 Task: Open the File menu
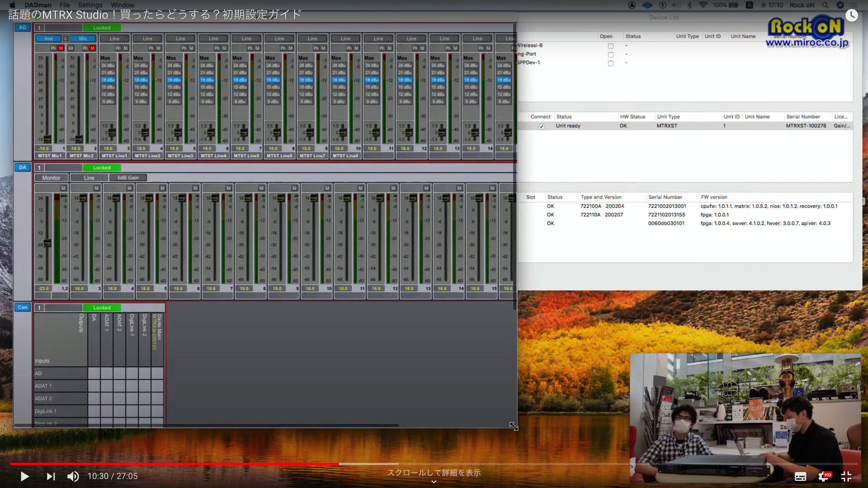65,5
